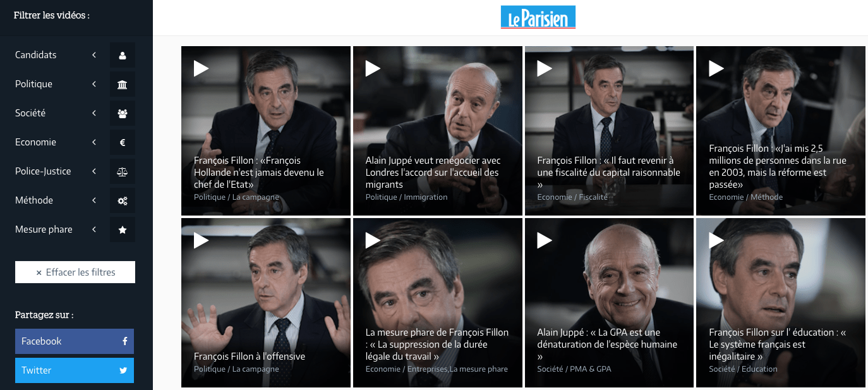Click the Méthode gears icon
The width and height of the screenshot is (868, 390).
(x=123, y=200)
